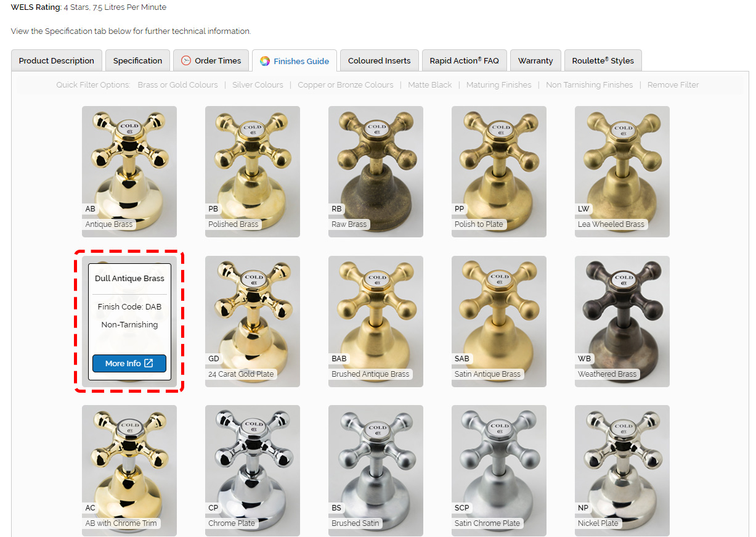
Task: Switch to the Specification tab
Action: pyautogui.click(x=137, y=60)
